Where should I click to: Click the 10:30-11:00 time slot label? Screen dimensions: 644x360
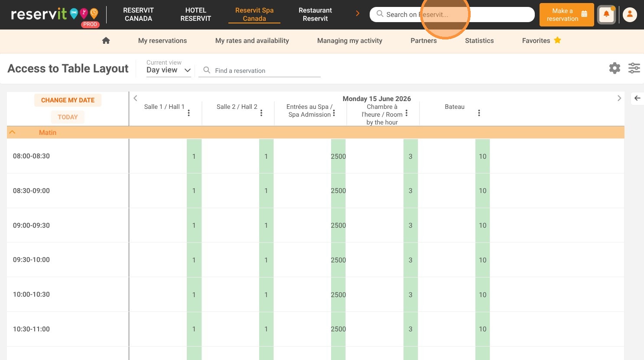coord(31,329)
